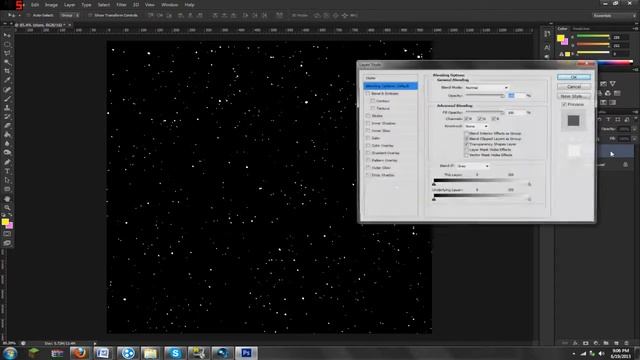The width and height of the screenshot is (640, 360).
Task: Add a Color Lookup adjustment layer
Action: pos(617,93)
